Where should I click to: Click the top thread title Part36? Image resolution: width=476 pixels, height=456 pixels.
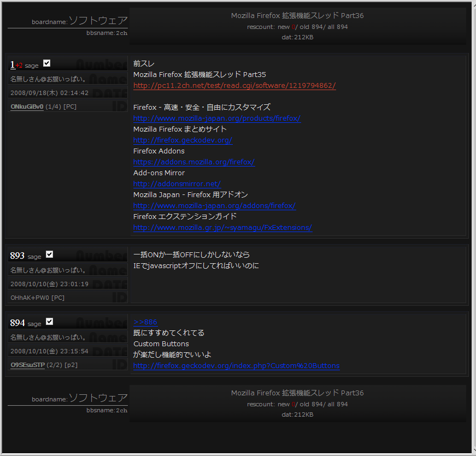point(297,16)
